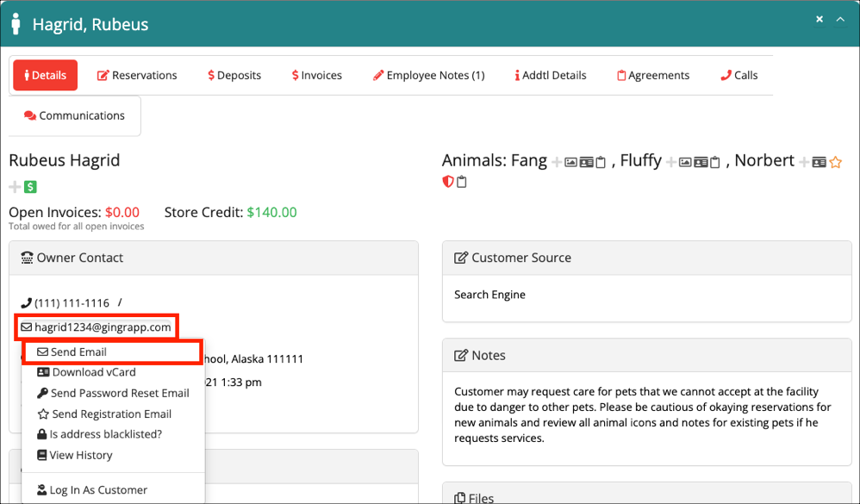Open the animal named Fang
The height and width of the screenshot is (504, 860).
(x=529, y=161)
